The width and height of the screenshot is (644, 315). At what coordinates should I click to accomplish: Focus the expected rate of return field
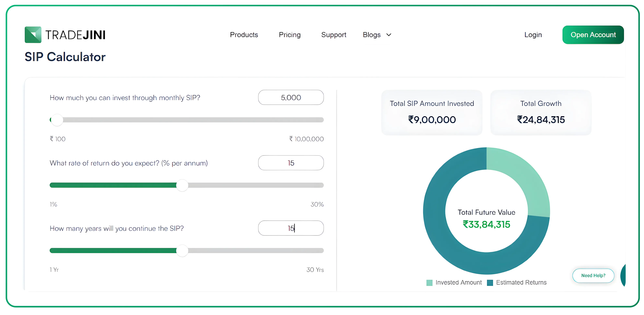(291, 163)
